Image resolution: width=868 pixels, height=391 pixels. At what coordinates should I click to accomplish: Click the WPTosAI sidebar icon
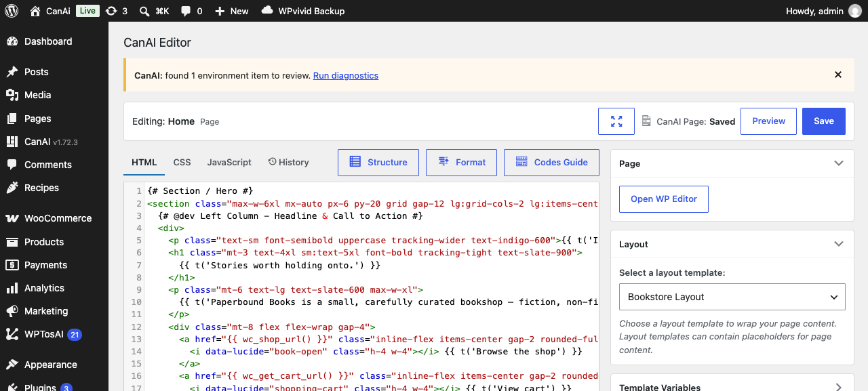pos(12,334)
